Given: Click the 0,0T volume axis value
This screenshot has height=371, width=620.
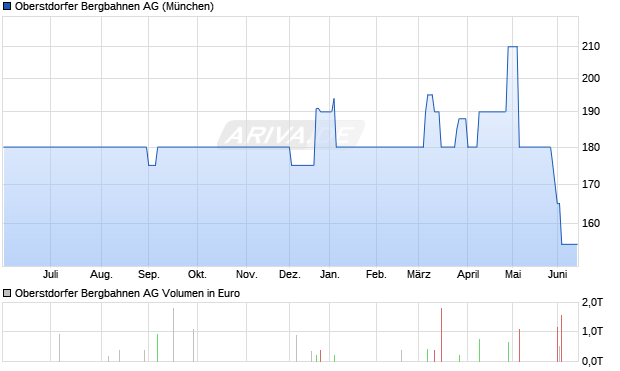Looking at the screenshot, I should (x=592, y=361).
